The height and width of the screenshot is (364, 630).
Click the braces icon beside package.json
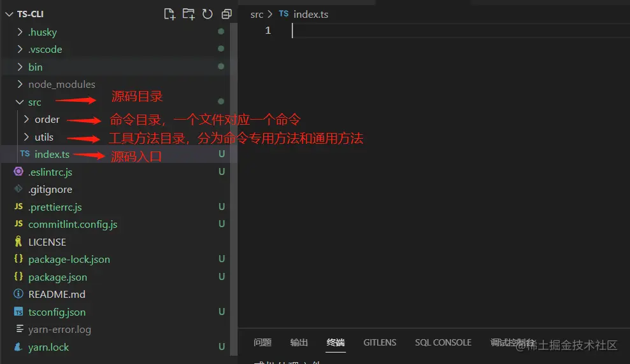18,277
